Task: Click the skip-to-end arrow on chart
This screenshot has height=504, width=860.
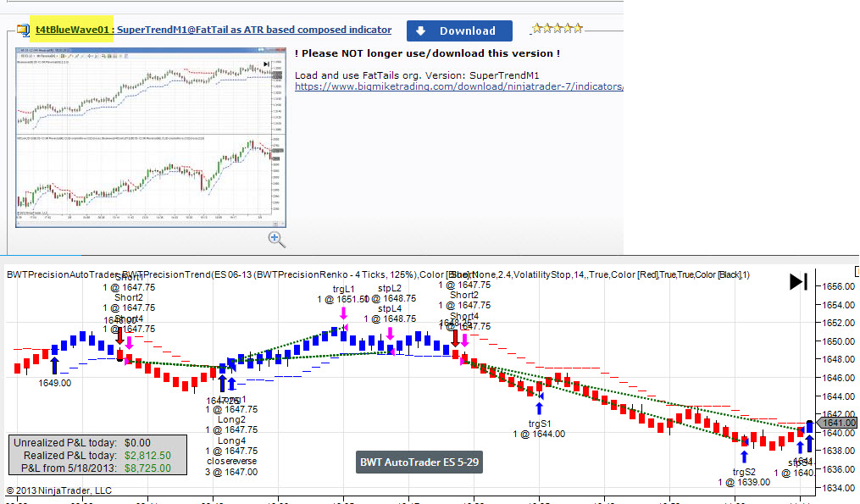Action: 798,282
